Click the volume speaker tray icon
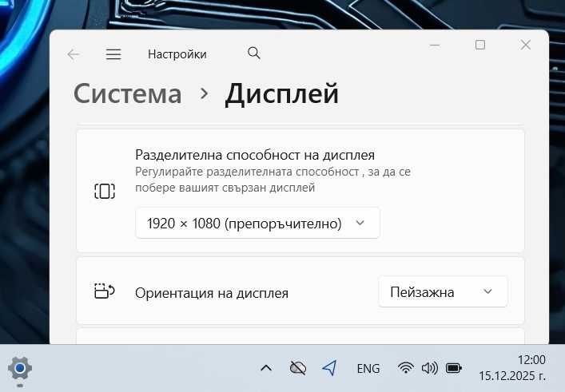 429,368
